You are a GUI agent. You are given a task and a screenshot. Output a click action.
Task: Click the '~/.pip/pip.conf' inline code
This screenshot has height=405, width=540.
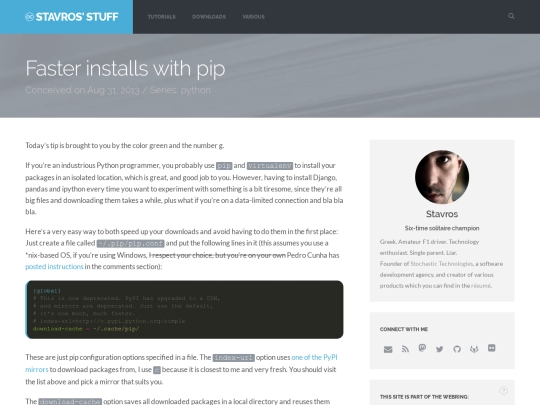(x=130, y=243)
